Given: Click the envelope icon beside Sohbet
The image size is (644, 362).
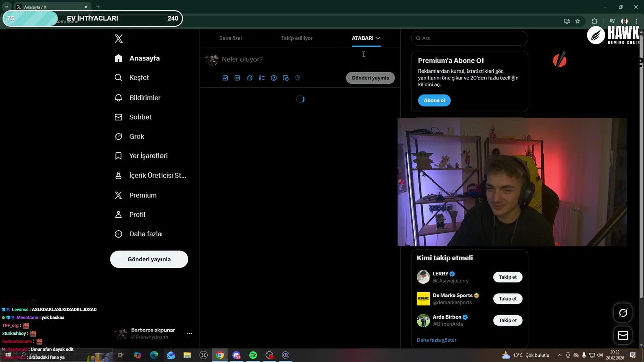Looking at the screenshot, I should point(118,117).
